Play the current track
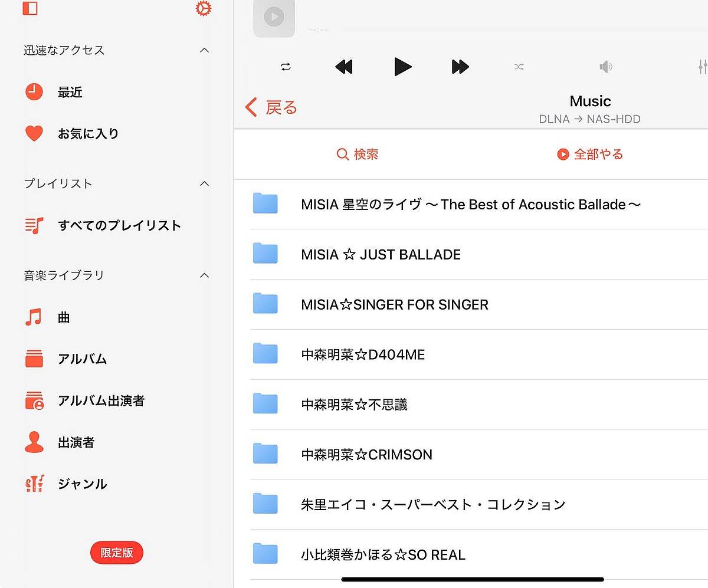Screen dimensions: 708x588 pyautogui.click(x=402, y=67)
